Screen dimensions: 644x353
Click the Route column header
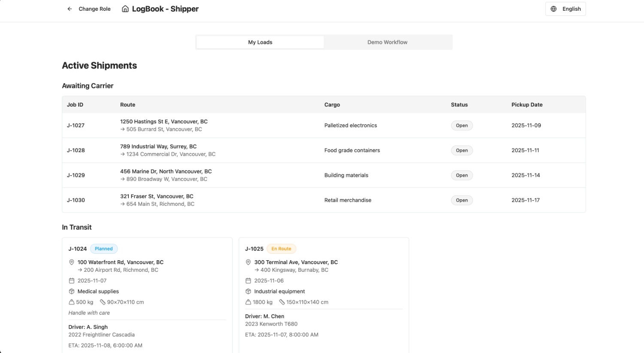[128, 105]
